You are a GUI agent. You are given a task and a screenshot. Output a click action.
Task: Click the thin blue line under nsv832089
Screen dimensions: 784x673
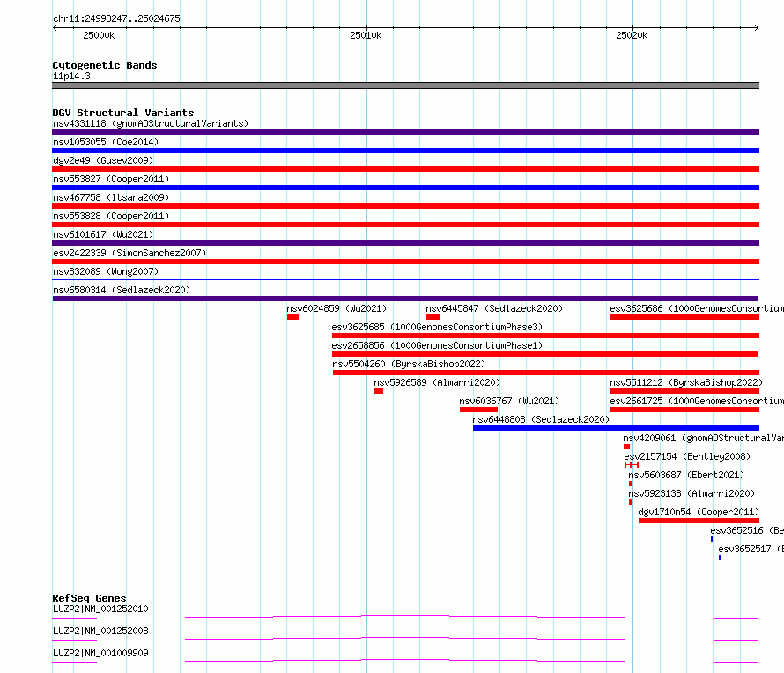(405, 279)
